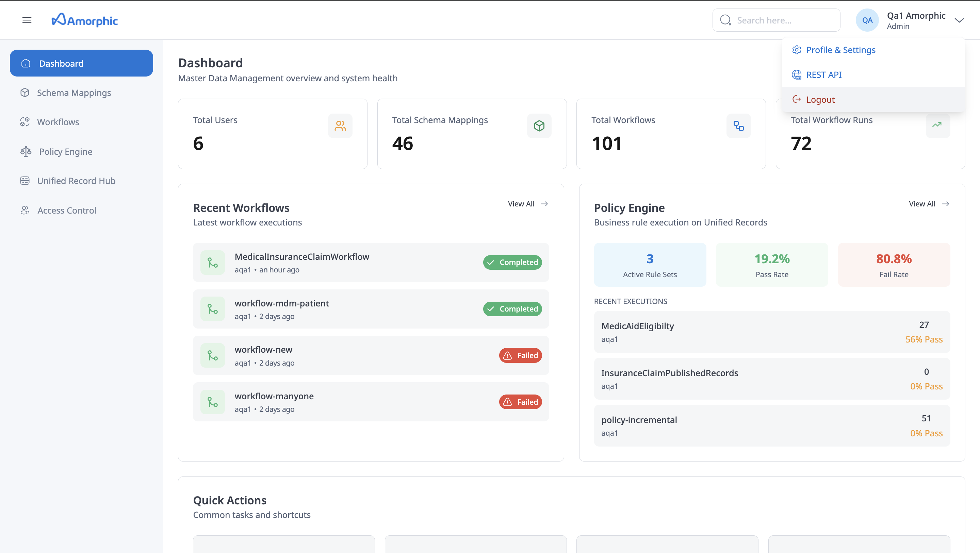Click the Total Schema Mappings cube icon
The image size is (980, 553).
[539, 126]
